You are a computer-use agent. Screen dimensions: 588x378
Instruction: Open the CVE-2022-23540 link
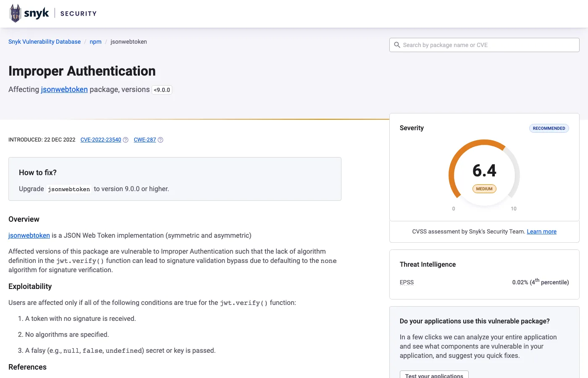click(x=100, y=139)
